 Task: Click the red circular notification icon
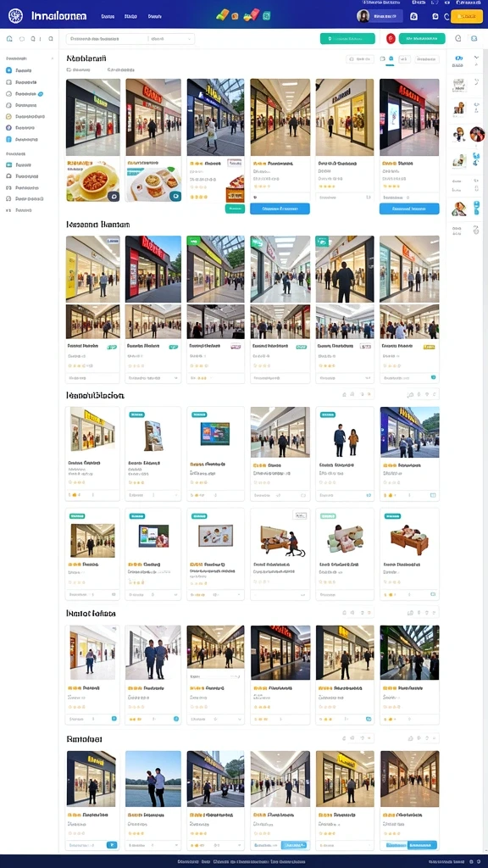pyautogui.click(x=391, y=39)
